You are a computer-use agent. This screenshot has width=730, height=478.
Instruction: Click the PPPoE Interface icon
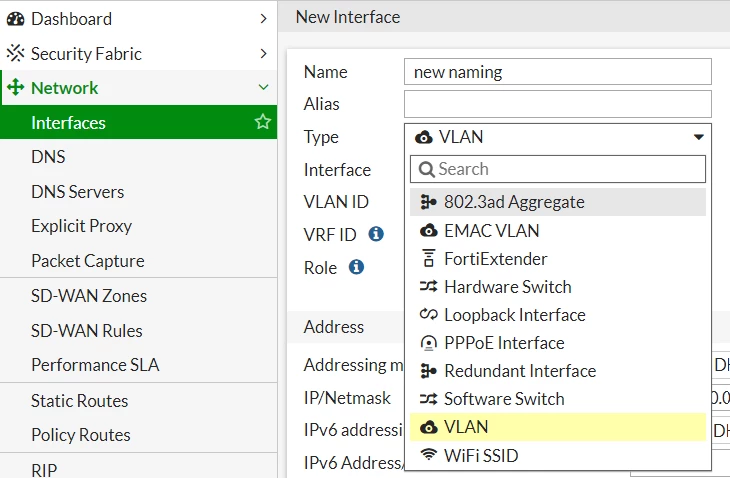(x=428, y=343)
